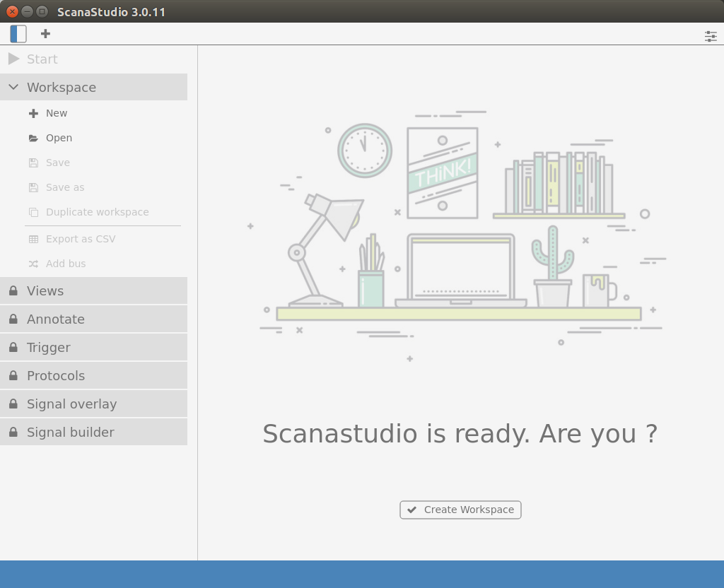Click the Duplicate workspace copy icon
This screenshot has width=724, height=588.
coord(33,212)
